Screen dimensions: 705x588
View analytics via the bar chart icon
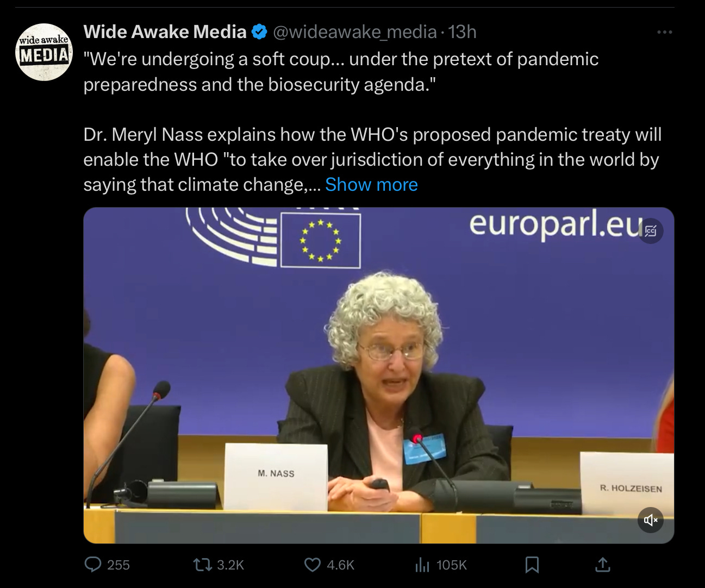(422, 565)
